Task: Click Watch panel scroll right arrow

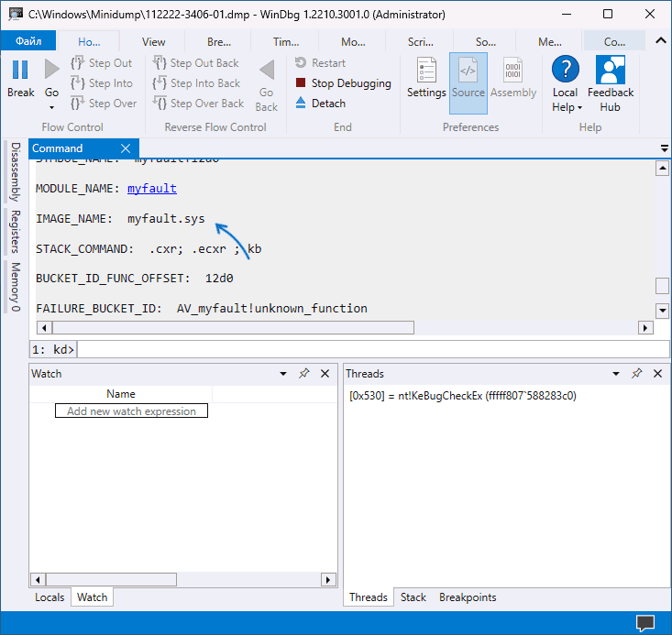Action: 328,580
